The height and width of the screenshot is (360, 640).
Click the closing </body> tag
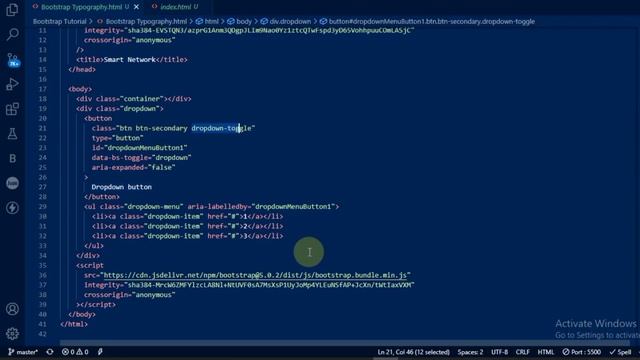[82, 314]
